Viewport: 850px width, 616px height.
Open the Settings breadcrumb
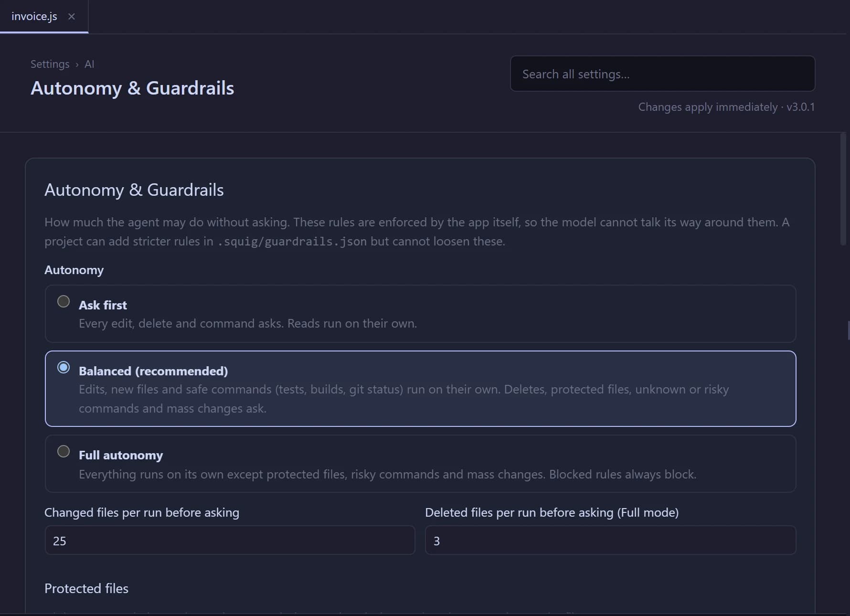click(50, 64)
